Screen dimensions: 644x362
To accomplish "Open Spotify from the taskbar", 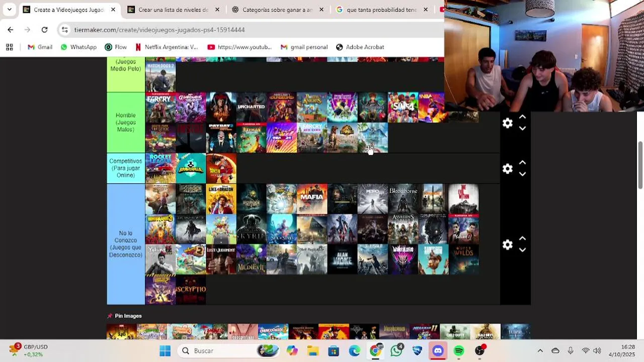I will [459, 350].
